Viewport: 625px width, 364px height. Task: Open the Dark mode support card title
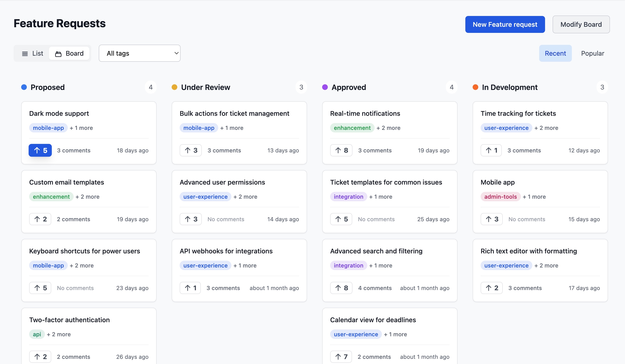click(x=59, y=113)
